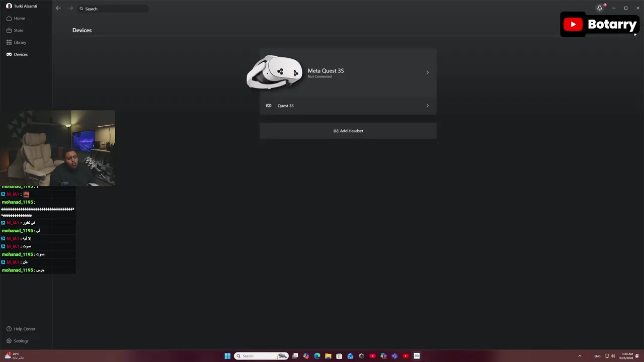Click the Devices page heading
This screenshot has width=644, height=362.
[82, 30]
